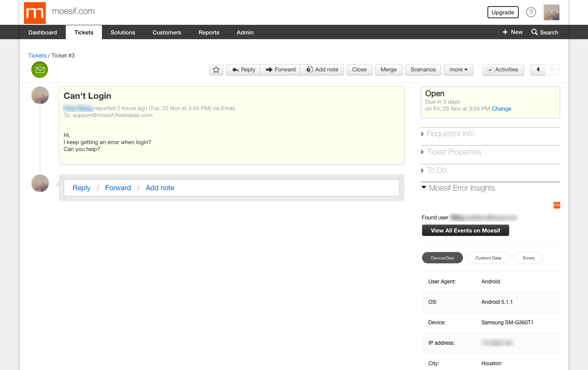Expand the Requestor Info section
The width and height of the screenshot is (588, 370).
(451, 134)
